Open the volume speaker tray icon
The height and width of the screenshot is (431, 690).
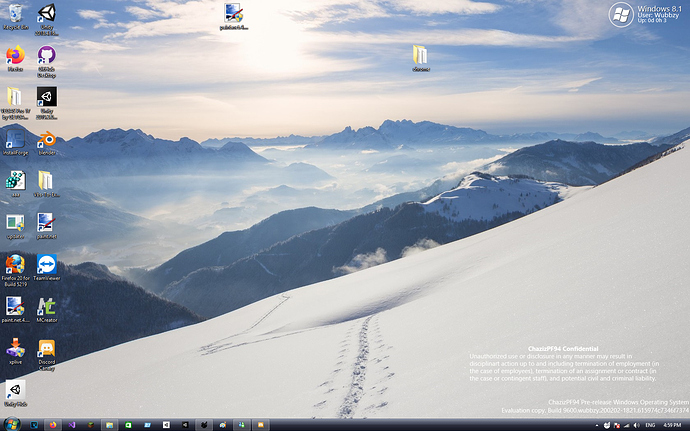pos(637,425)
